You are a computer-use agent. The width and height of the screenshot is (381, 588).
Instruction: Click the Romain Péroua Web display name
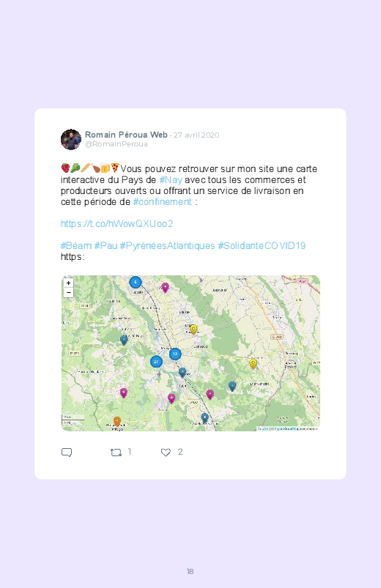click(126, 135)
